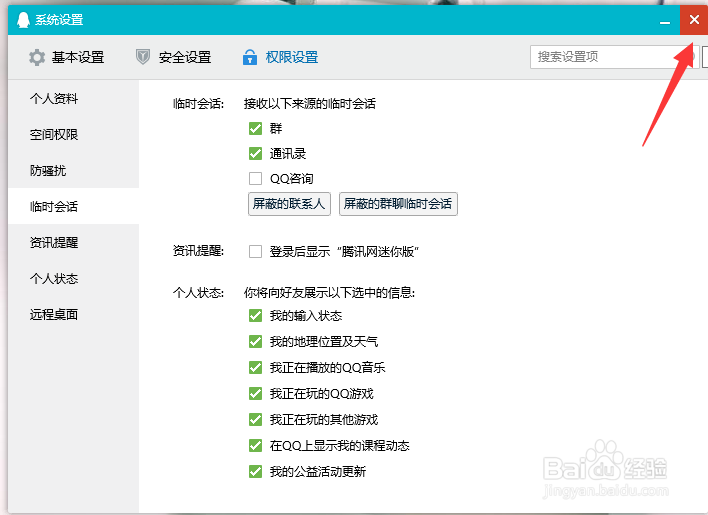Click the 临时会话: section label
This screenshot has height=515, width=708.
198,104
